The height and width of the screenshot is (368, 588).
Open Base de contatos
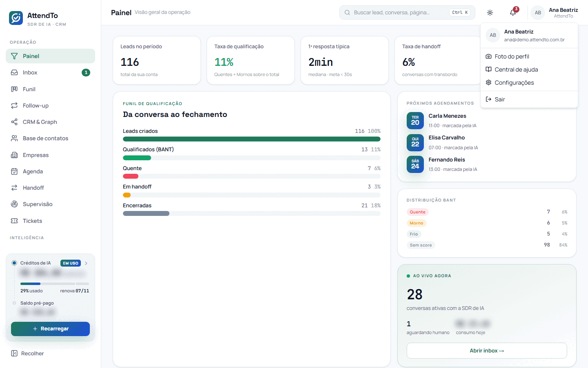point(50,138)
